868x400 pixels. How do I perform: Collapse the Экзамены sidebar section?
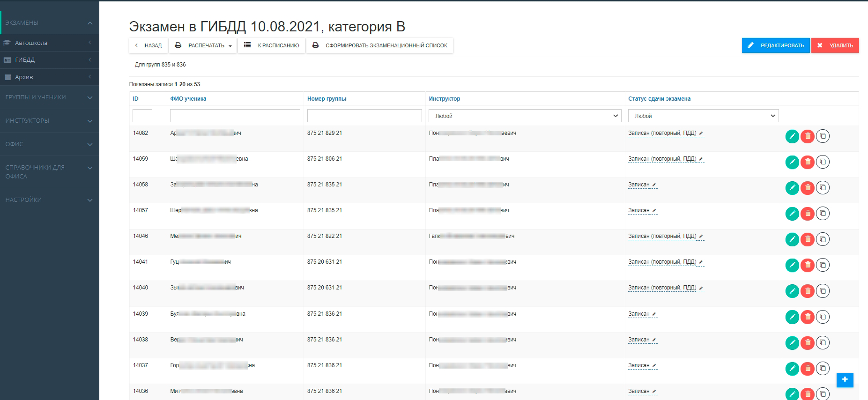pyautogui.click(x=49, y=22)
